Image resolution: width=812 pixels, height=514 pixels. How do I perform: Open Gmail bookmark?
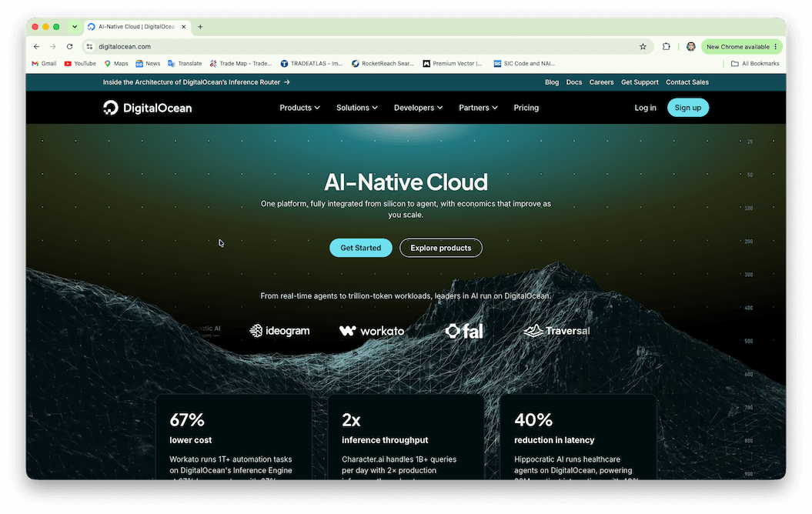coord(44,64)
